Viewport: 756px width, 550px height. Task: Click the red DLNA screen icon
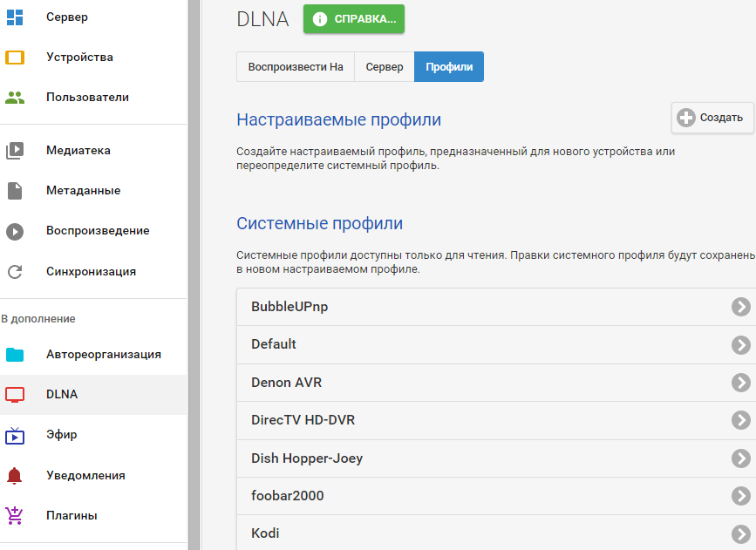15,395
